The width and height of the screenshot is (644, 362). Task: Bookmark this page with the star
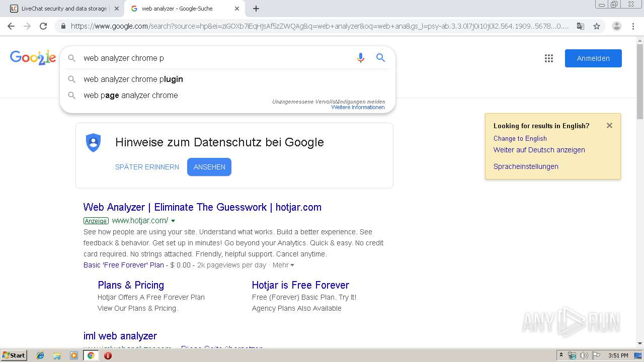(x=597, y=26)
